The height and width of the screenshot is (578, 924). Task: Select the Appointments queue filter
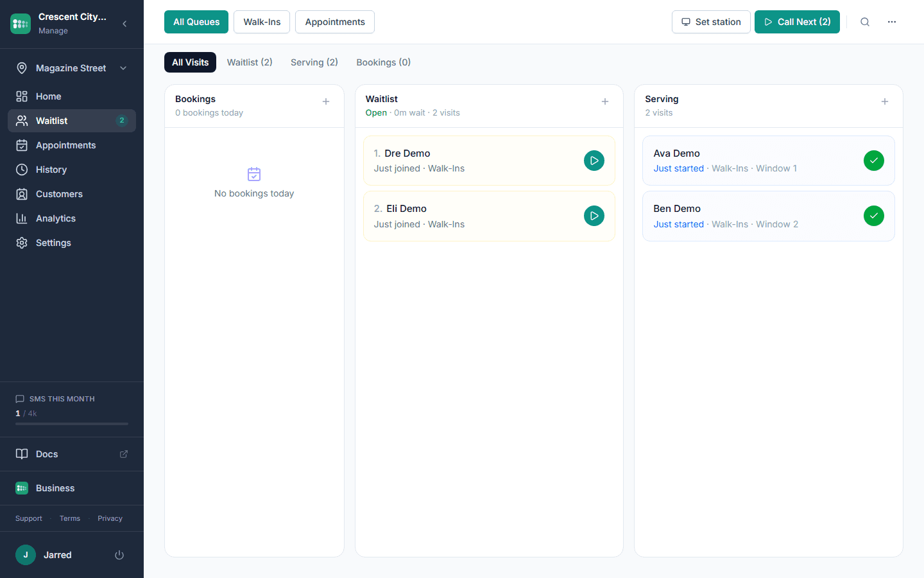coord(335,22)
